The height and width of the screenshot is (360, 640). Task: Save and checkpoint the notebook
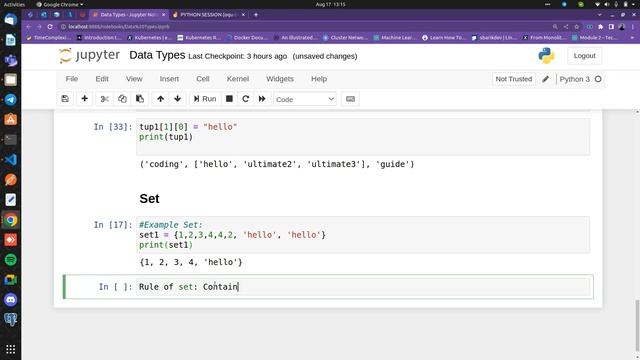(x=65, y=99)
